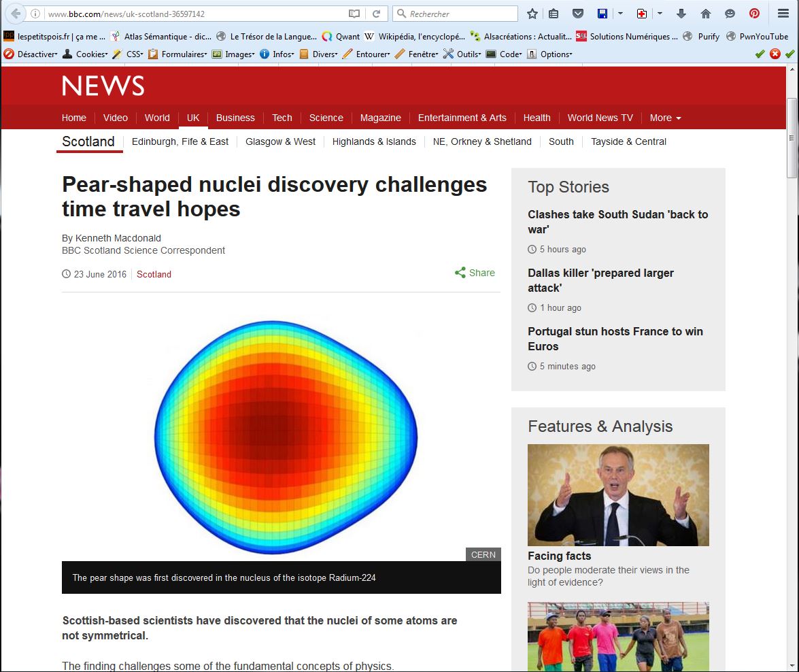Open the Images developer toolbar menu
Image resolution: width=799 pixels, height=672 pixels.
coord(233,54)
